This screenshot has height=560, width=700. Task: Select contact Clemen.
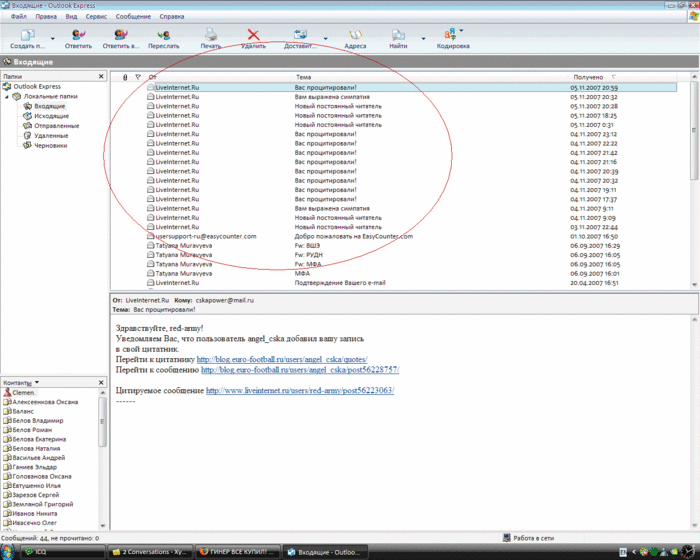coord(23,393)
